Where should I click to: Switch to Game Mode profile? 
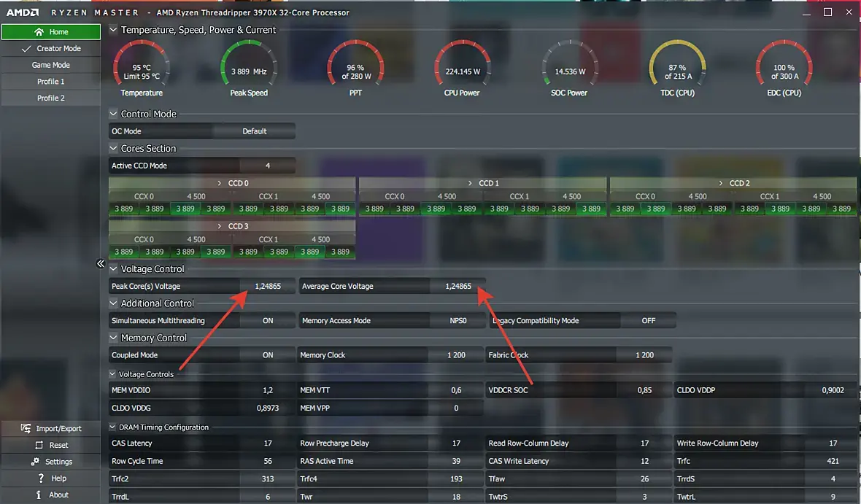click(51, 65)
